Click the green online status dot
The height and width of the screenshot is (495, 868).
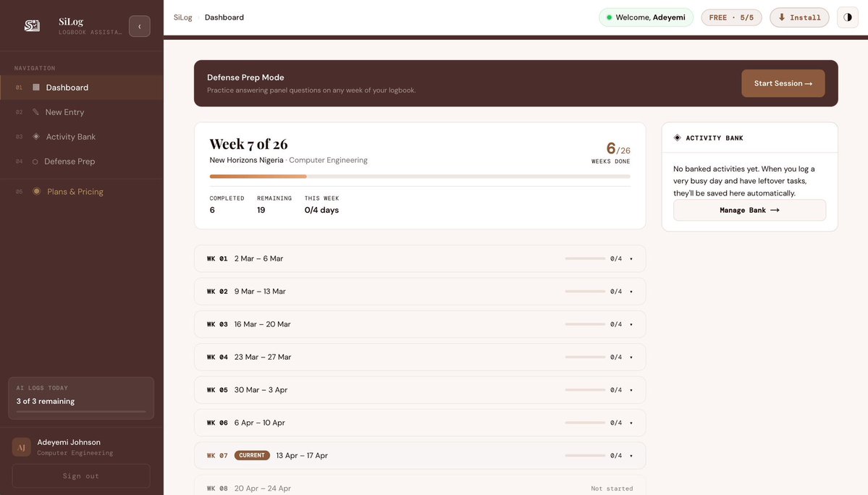(609, 17)
